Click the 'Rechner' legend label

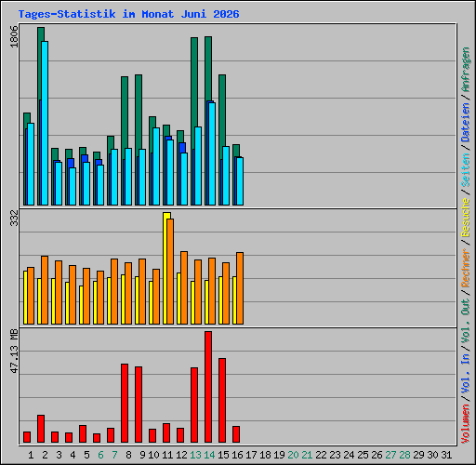tap(466, 268)
